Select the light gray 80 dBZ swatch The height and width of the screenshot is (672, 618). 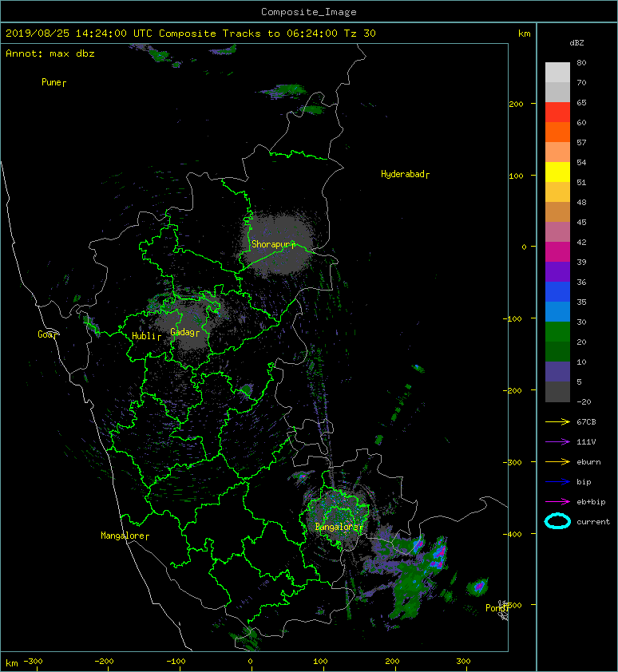pos(557,73)
